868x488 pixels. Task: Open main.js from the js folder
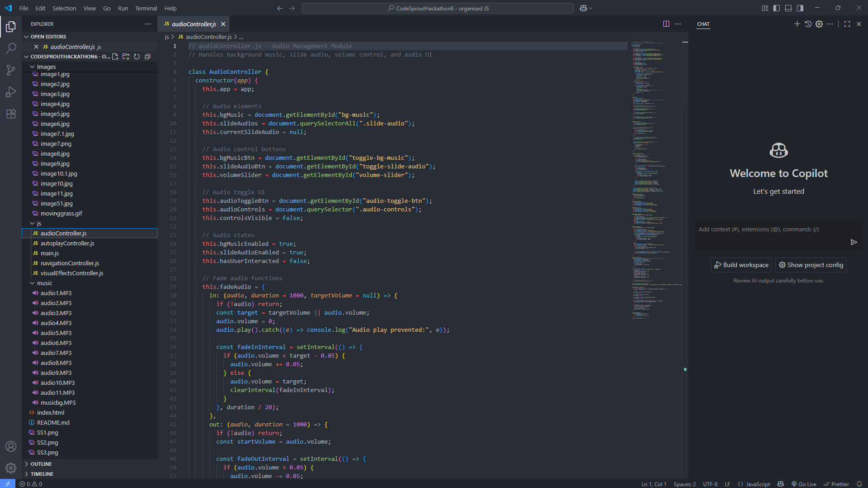tap(90, 254)
